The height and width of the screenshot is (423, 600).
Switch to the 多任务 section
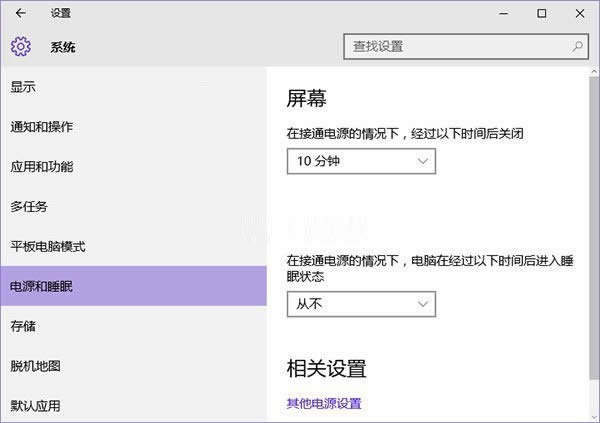pyautogui.click(x=29, y=207)
